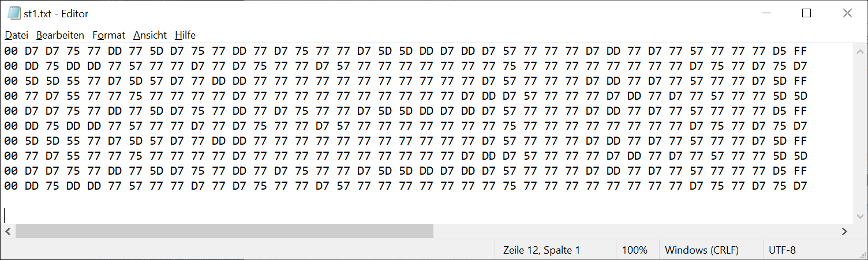Open the Hilfe menu
868x260 pixels.
[185, 35]
